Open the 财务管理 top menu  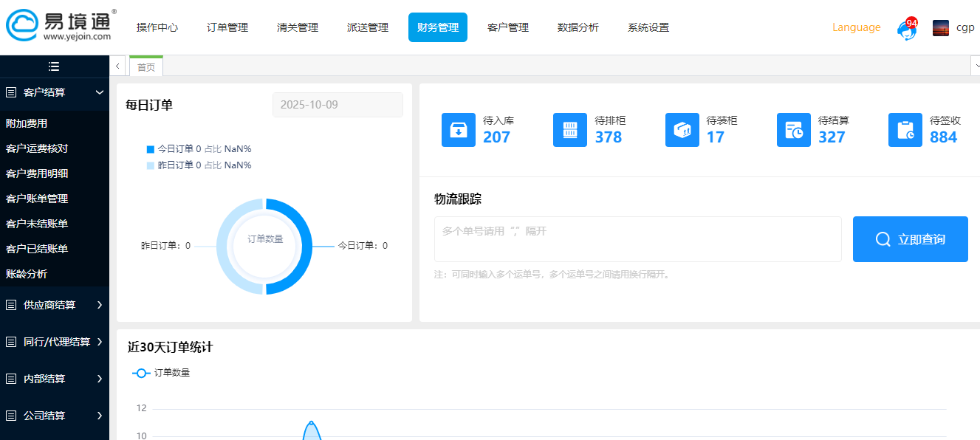pos(437,27)
